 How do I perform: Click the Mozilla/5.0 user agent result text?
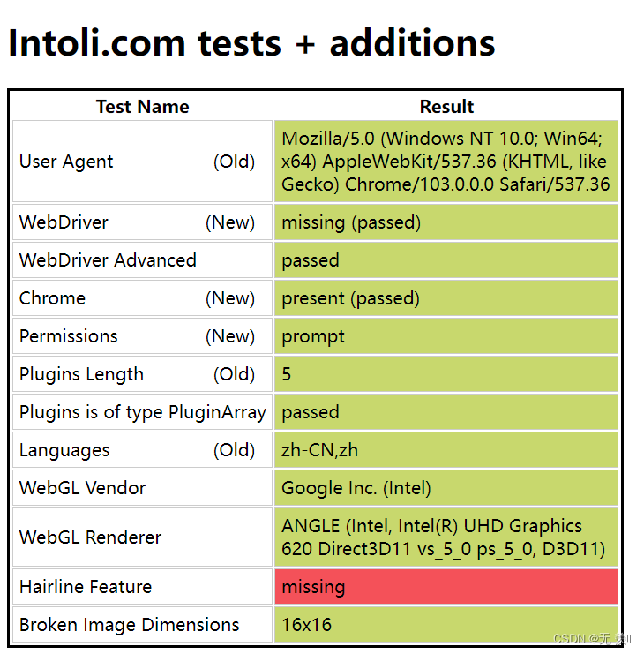point(446,162)
